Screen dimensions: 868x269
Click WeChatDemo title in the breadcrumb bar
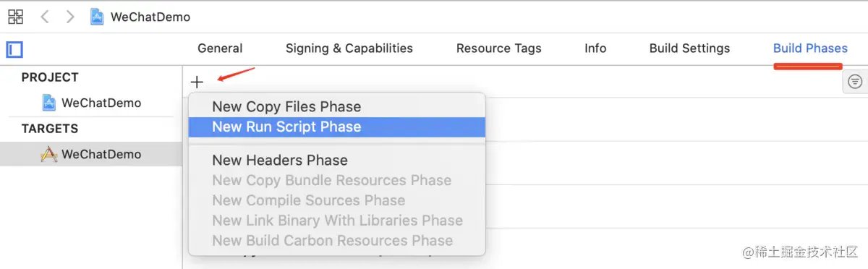150,17
